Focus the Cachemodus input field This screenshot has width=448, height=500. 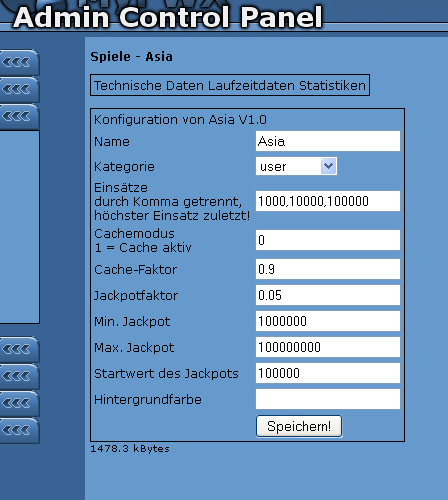328,240
